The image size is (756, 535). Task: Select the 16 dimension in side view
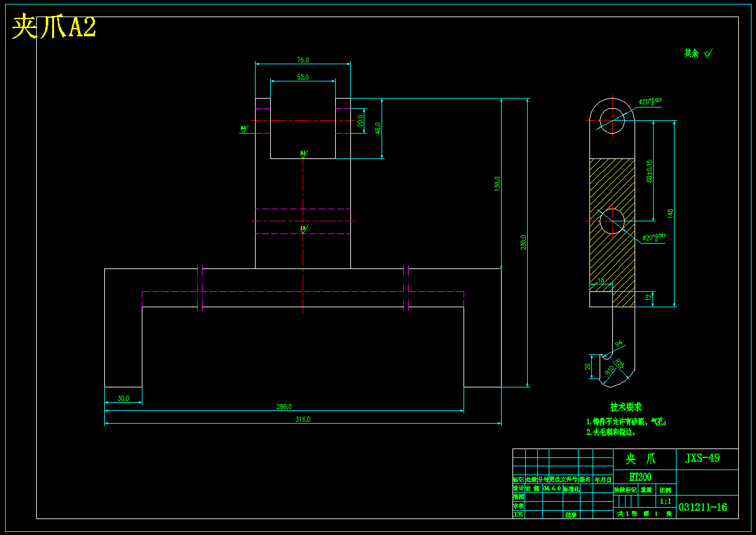601,281
